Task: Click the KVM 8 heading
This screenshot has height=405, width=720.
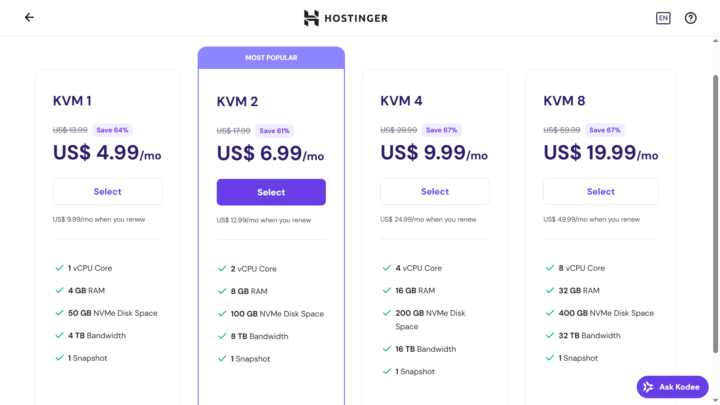Action: pyautogui.click(x=564, y=101)
